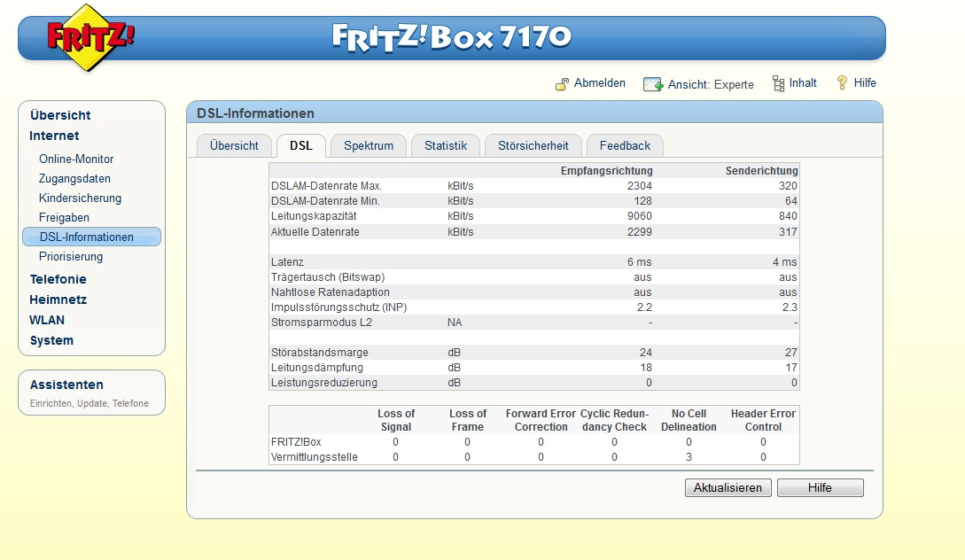Screen dimensions: 965x560
Task: Click the Loss of Signal column header
Action: click(x=396, y=420)
